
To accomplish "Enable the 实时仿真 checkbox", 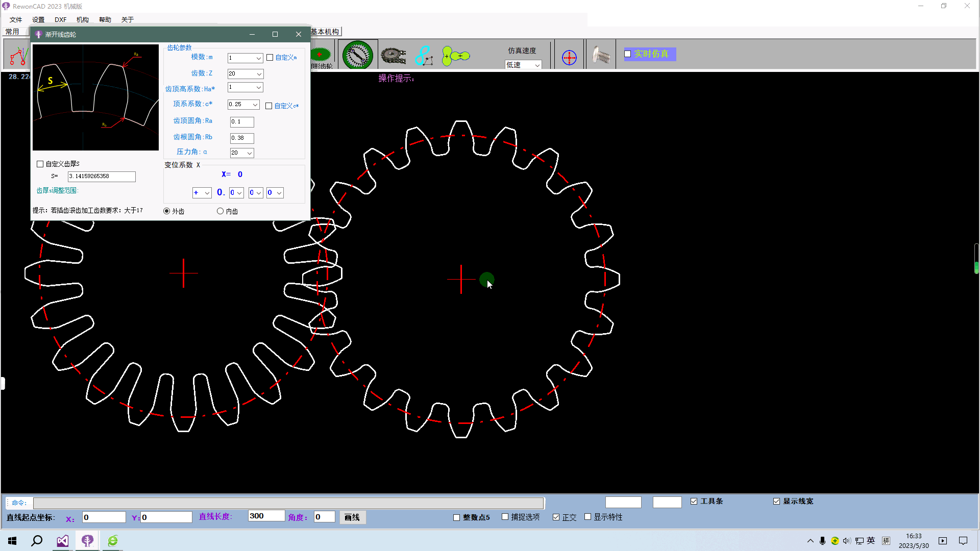I will coord(628,54).
